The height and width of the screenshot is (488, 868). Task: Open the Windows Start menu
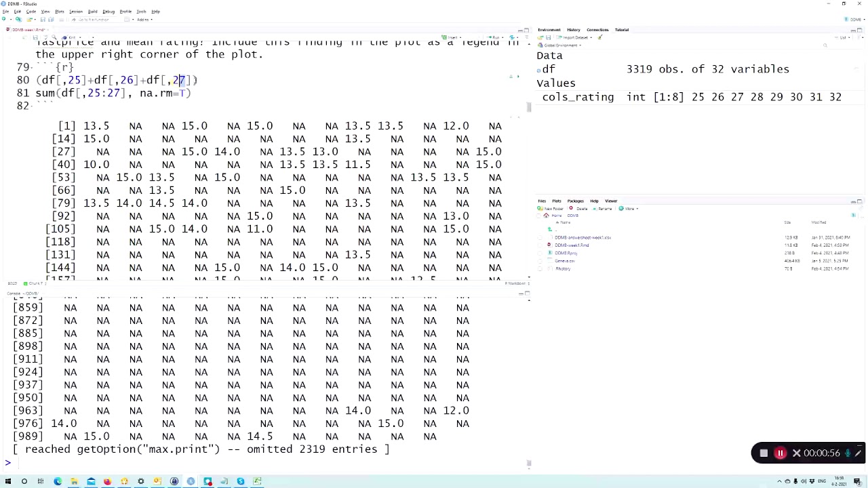pos(7,481)
